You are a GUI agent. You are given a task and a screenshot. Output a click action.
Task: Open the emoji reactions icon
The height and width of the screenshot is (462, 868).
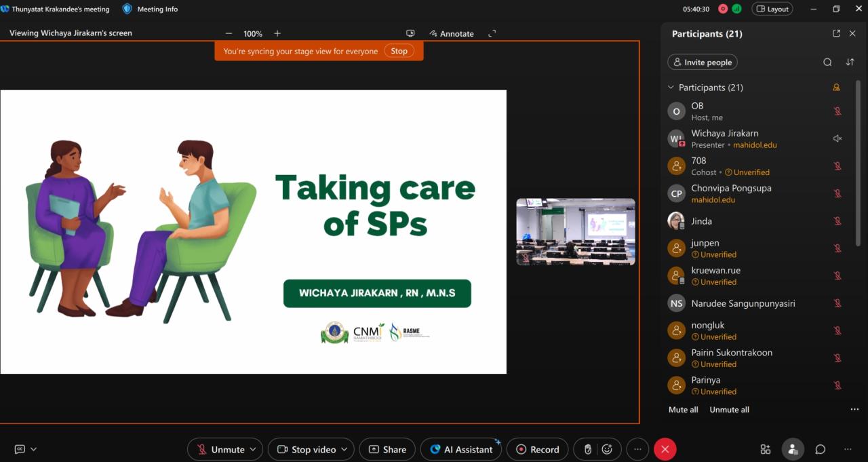tap(607, 449)
